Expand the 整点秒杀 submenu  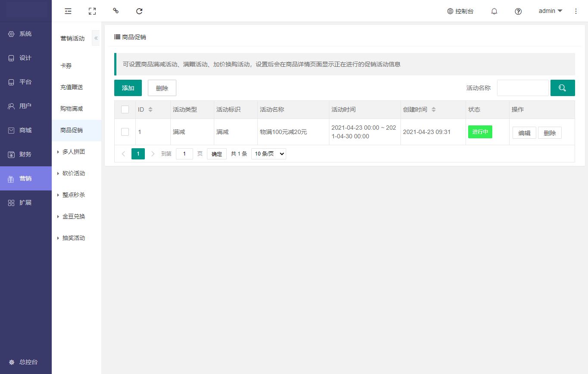pyautogui.click(x=73, y=195)
